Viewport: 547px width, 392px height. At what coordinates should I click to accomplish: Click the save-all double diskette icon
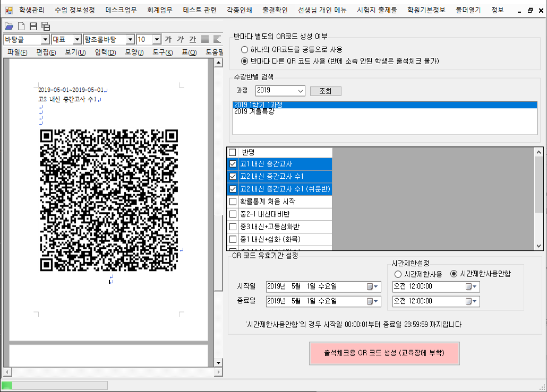coord(46,26)
